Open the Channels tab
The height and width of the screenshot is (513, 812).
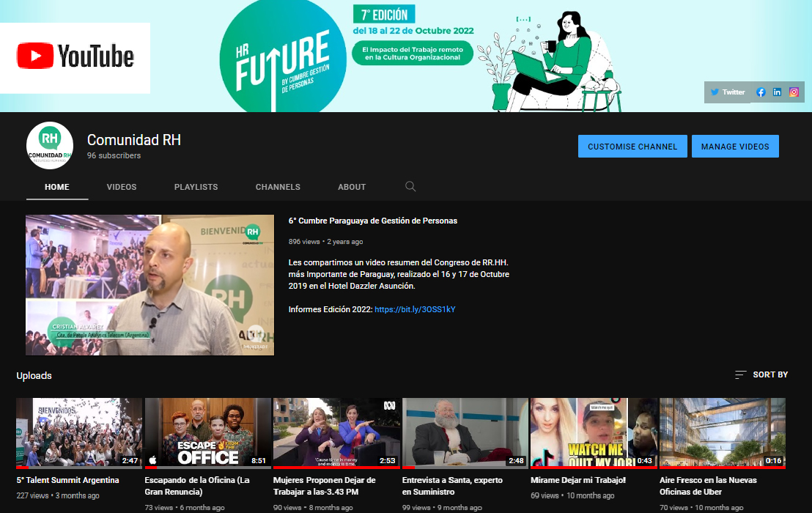pos(278,187)
